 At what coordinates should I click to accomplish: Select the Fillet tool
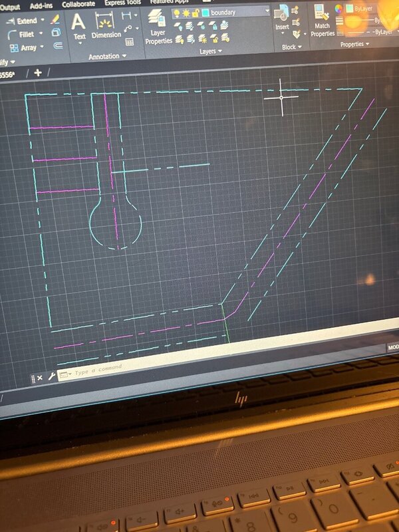click(x=21, y=35)
